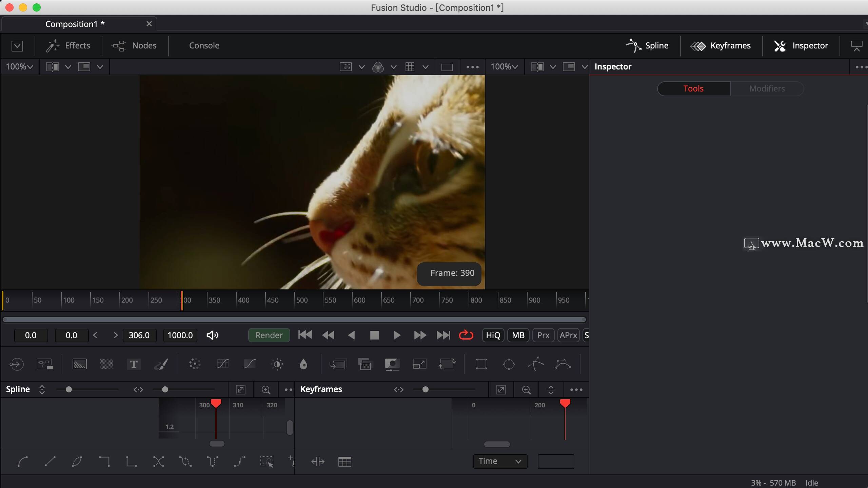
Task: Add a FastNoise node from toolbar
Action: point(106,364)
